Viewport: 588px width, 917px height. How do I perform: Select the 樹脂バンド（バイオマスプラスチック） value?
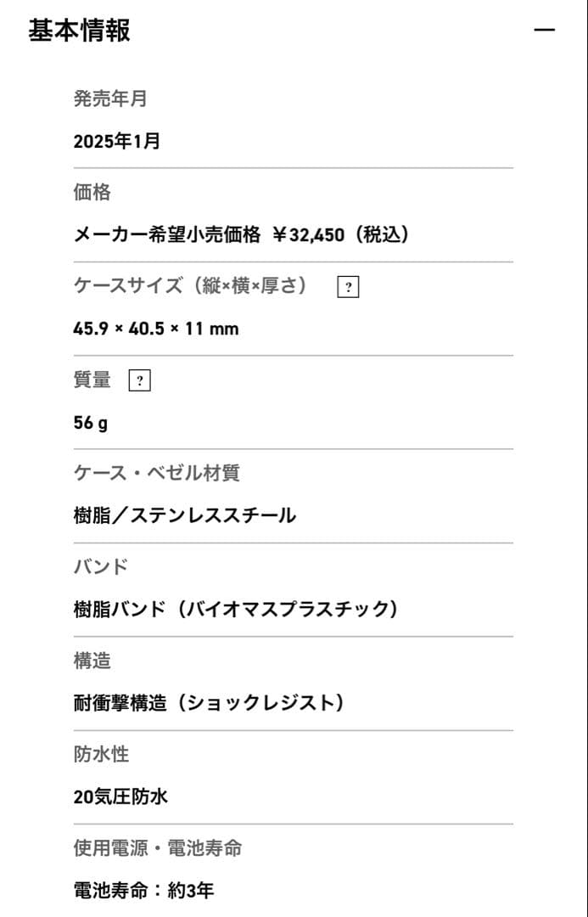(x=236, y=609)
